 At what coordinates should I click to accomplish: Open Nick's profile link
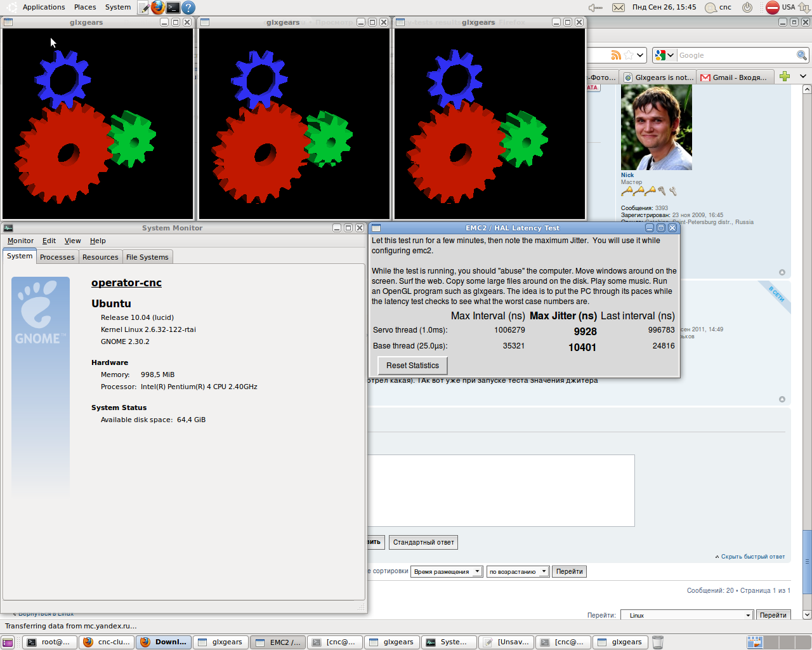point(627,175)
